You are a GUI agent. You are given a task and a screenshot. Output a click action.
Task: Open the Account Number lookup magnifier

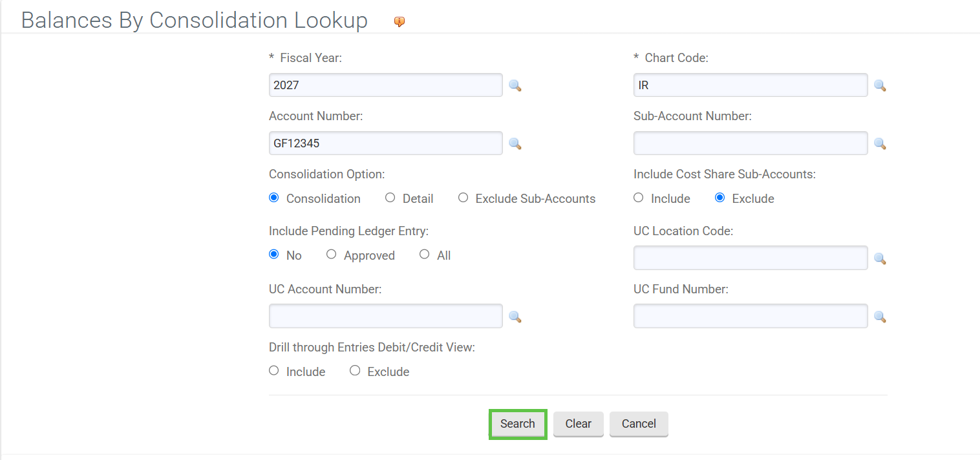(515, 143)
